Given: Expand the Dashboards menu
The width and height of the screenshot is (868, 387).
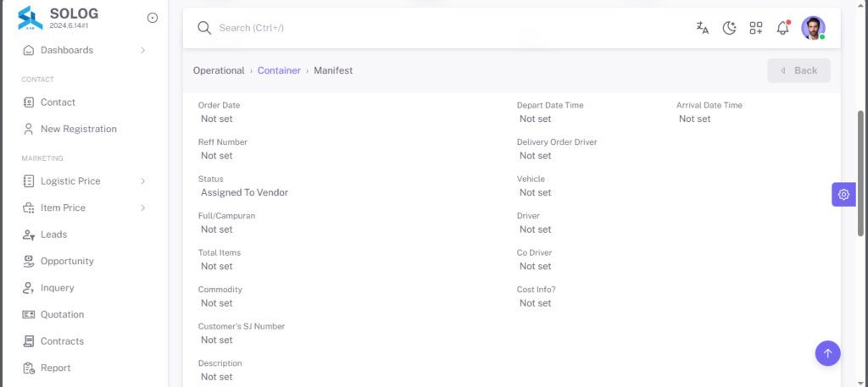Looking at the screenshot, I should point(84,50).
